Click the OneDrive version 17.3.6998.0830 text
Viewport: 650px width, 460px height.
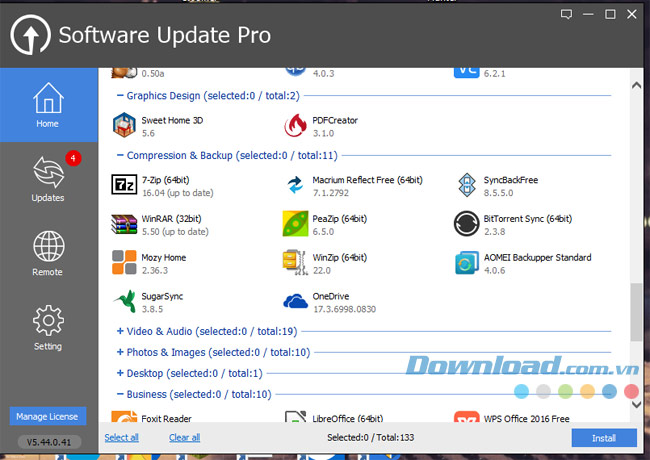344,309
